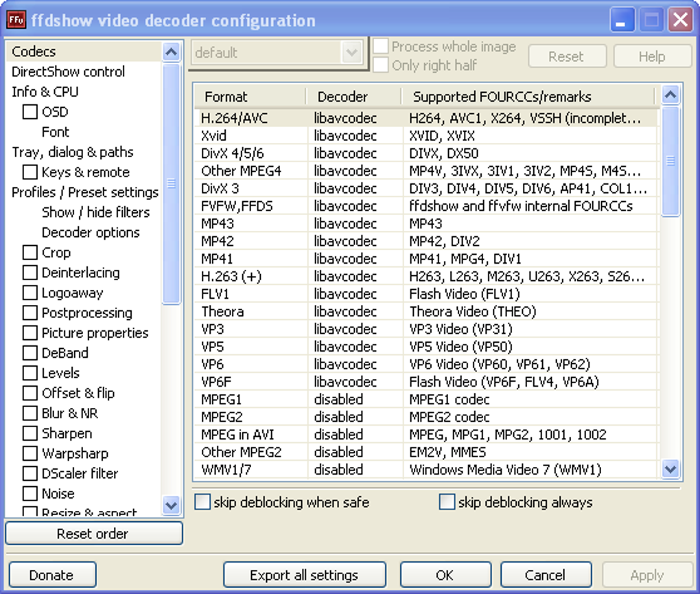
Task: Click libavcodec decoder for Theora
Action: point(345,311)
